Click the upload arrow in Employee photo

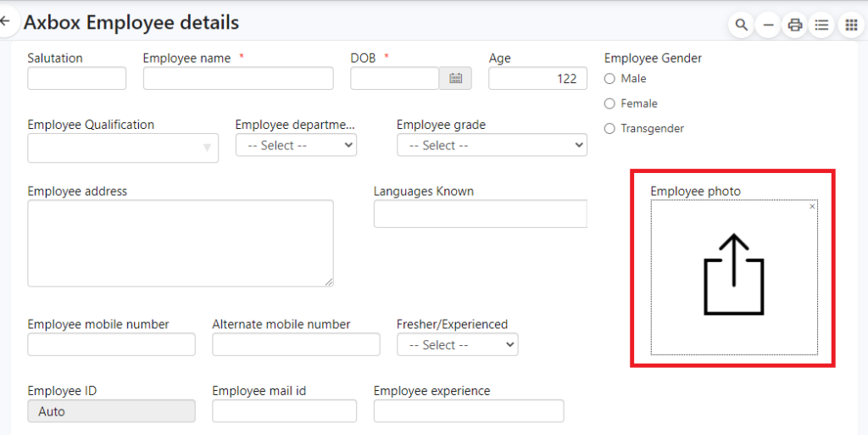[x=733, y=275]
